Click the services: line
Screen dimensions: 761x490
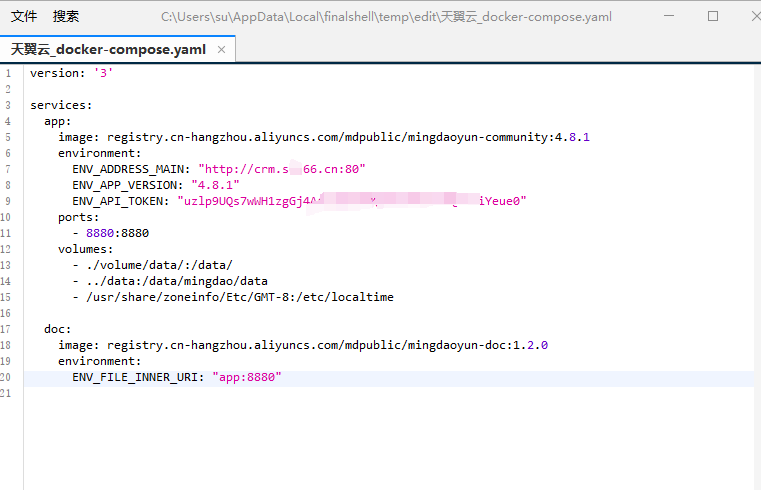(x=61, y=105)
